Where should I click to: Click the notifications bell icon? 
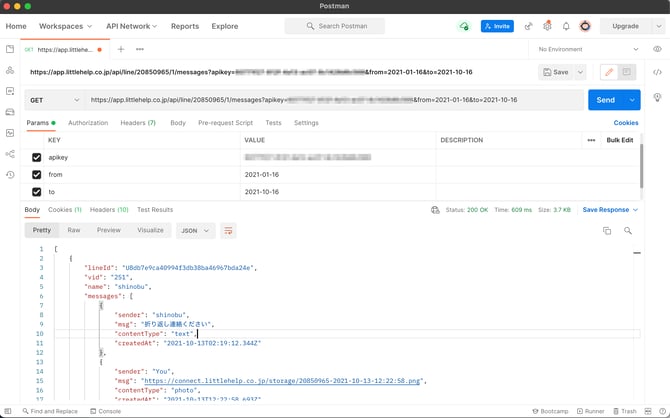coord(566,26)
